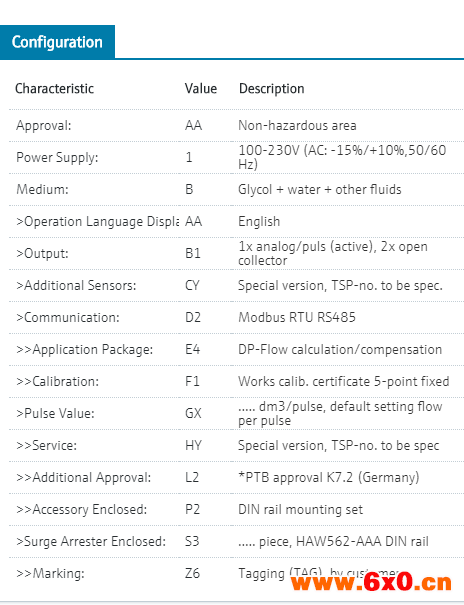The height and width of the screenshot is (605, 464).
Task: Click Marking value Z6
Action: pyautogui.click(x=192, y=574)
